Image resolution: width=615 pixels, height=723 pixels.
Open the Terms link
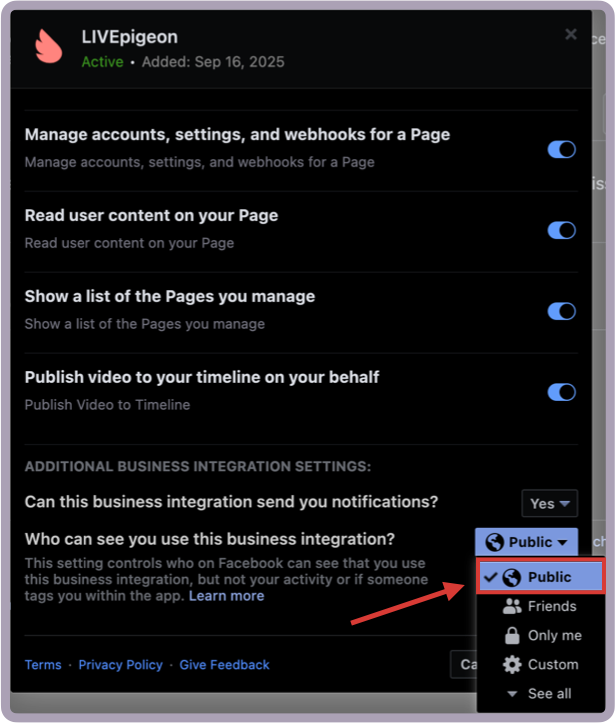[43, 664]
